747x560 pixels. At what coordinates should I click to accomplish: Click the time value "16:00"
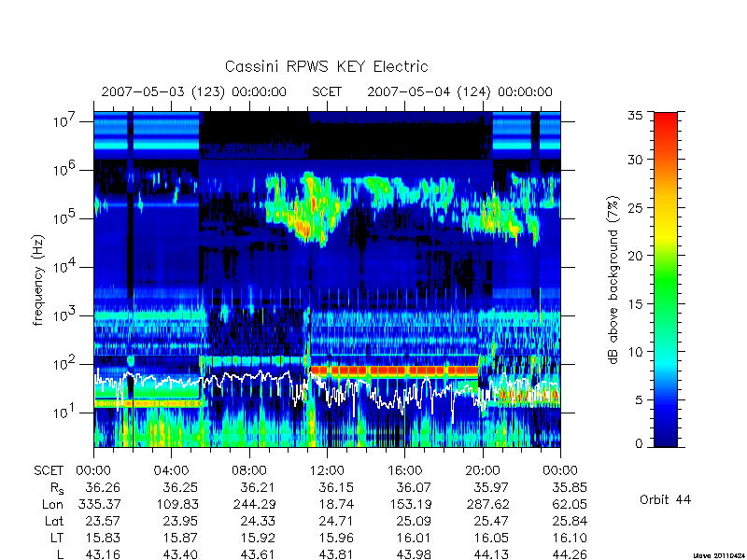coord(404,471)
